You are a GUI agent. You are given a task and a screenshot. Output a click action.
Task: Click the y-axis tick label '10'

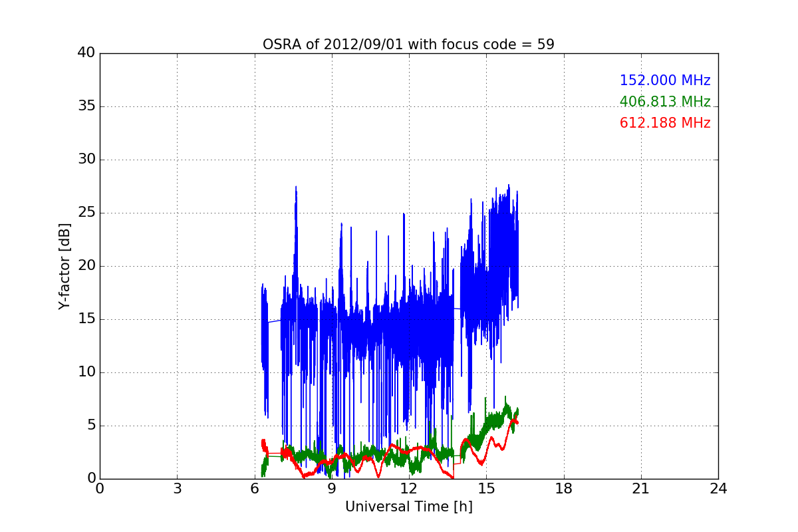[x=86, y=372]
